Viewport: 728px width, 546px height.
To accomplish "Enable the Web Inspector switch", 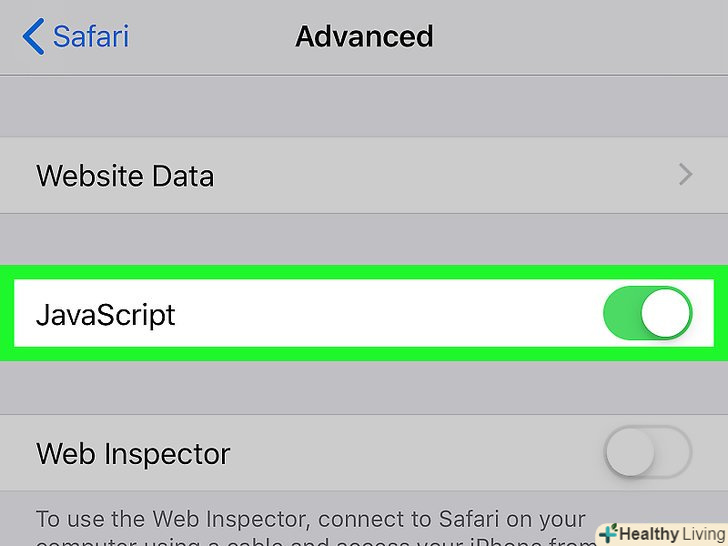I will (647, 454).
